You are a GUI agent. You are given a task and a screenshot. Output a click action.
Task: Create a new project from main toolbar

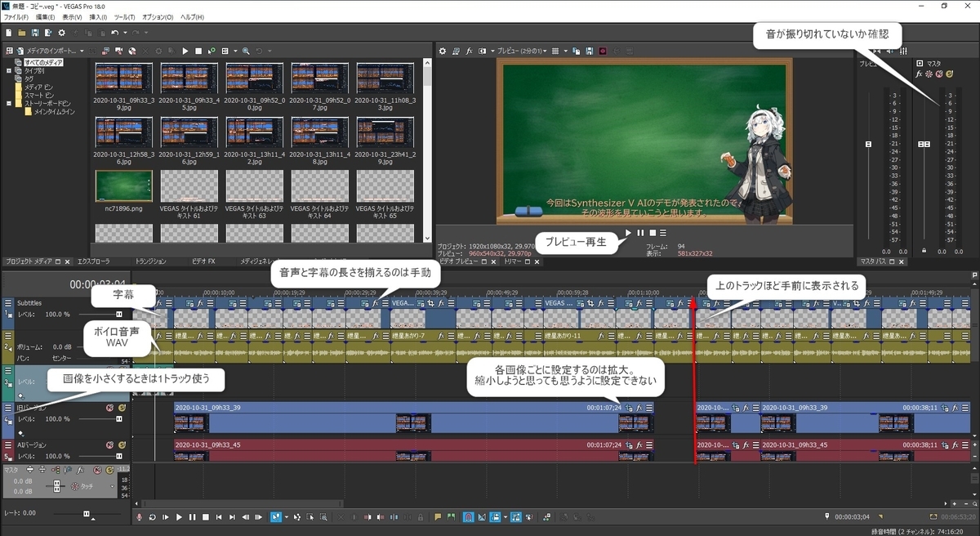click(9, 33)
